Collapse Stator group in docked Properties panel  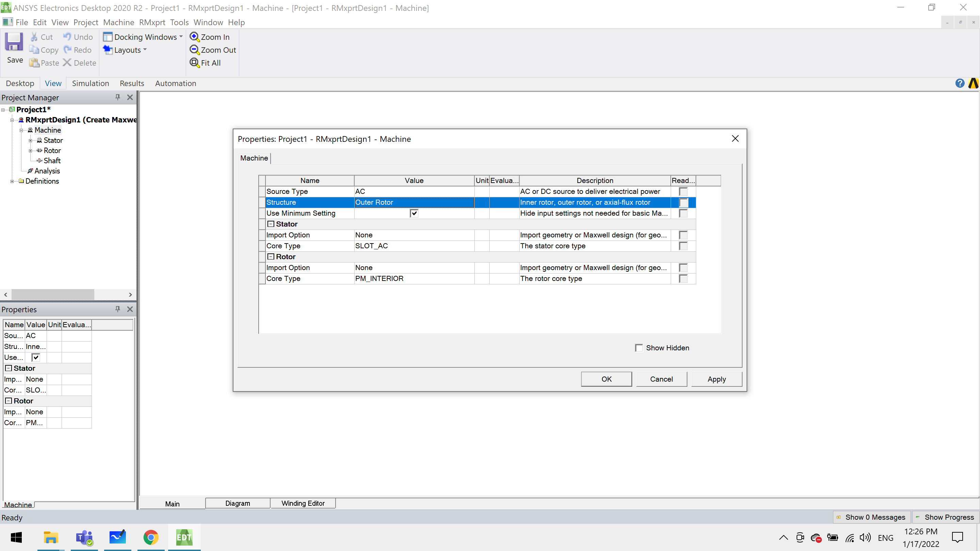coord(9,368)
